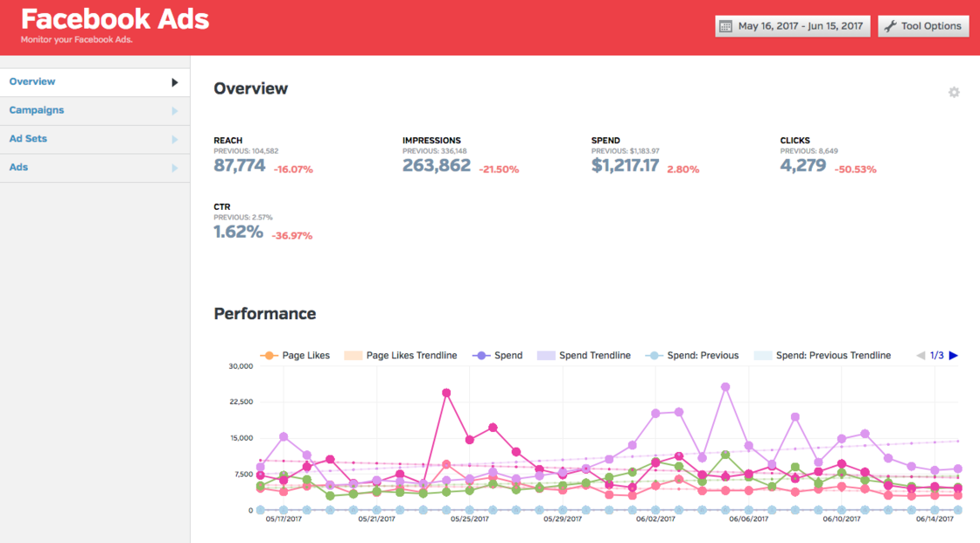
Task: Click 'PREVIOUS: $1,183.97' under Spend
Action: pyautogui.click(x=625, y=151)
